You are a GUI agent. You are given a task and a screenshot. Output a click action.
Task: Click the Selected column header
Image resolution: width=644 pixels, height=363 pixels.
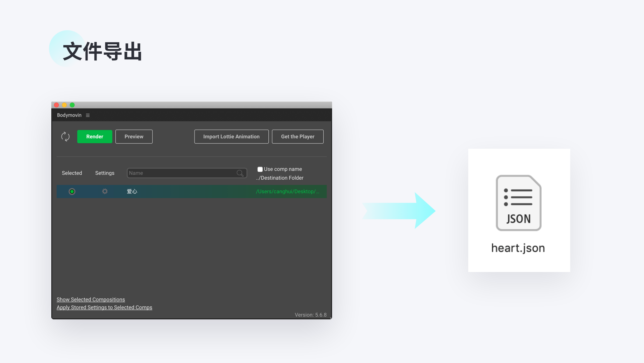(x=72, y=173)
